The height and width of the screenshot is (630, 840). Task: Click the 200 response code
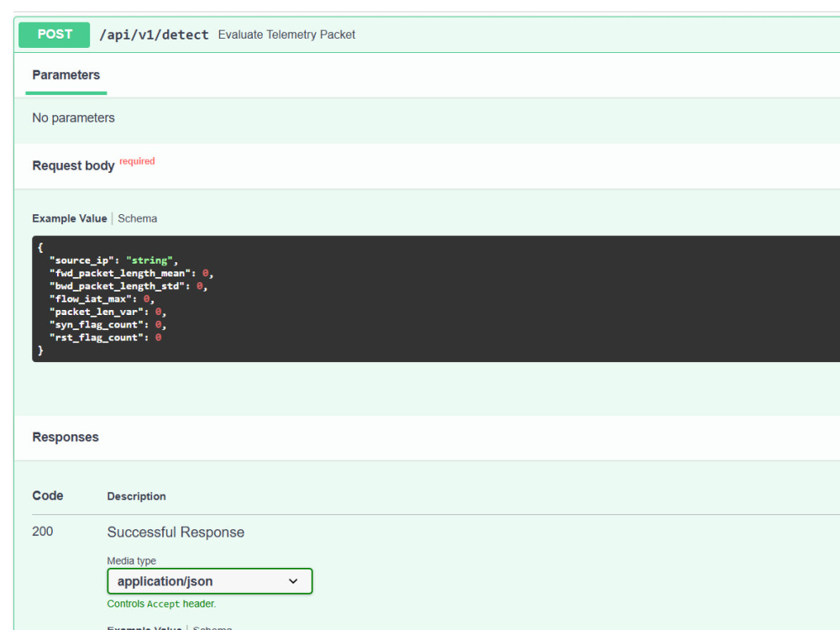[x=42, y=532]
